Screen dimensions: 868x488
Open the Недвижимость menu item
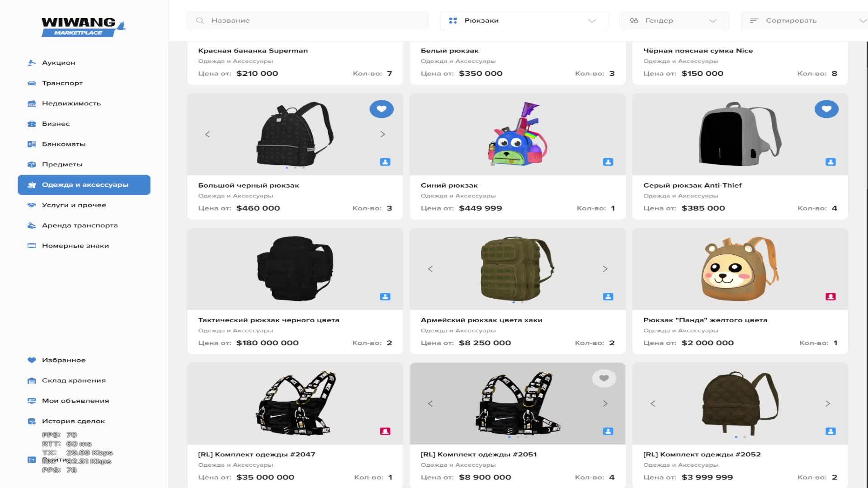click(71, 103)
